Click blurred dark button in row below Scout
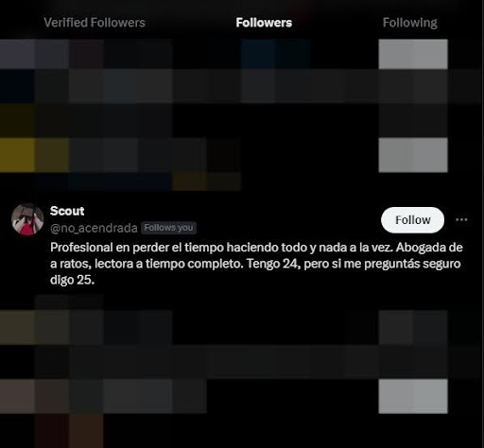 413,327
